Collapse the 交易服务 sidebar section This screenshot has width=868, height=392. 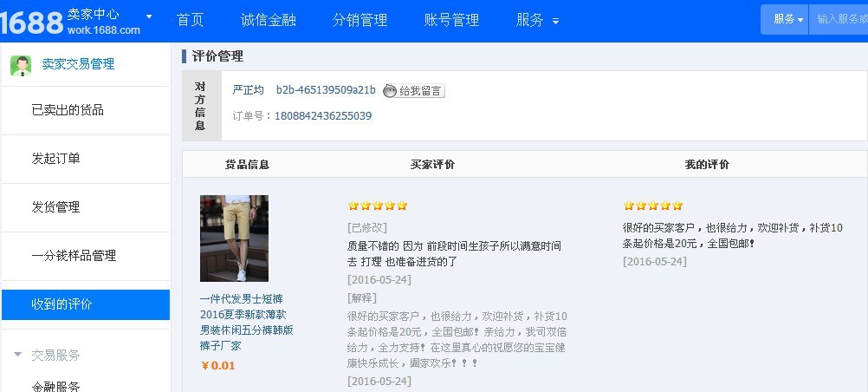pos(18,355)
